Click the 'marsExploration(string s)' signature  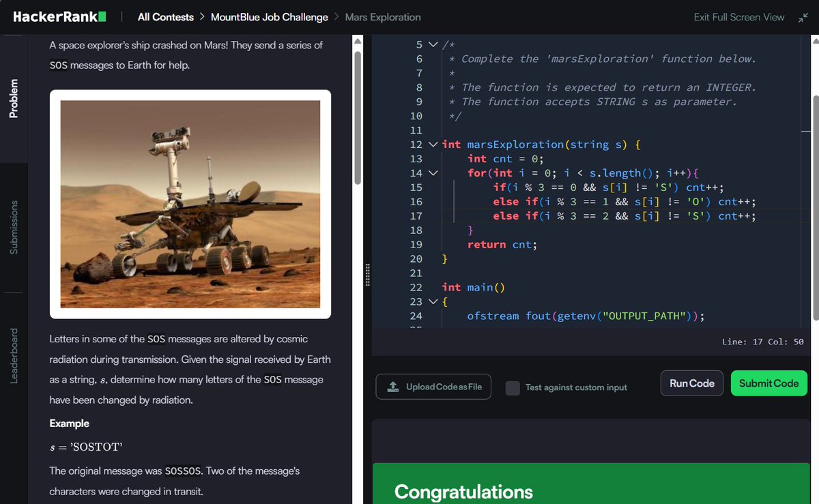(x=547, y=145)
